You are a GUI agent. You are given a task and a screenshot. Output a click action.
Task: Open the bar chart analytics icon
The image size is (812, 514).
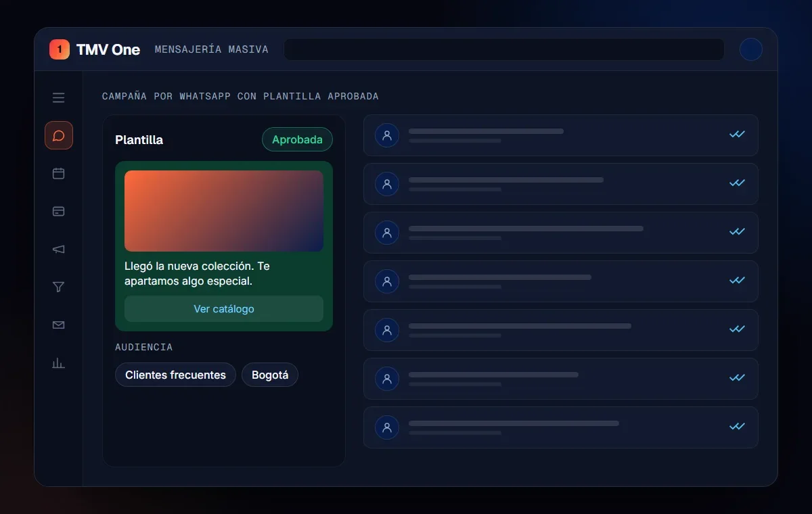[x=59, y=363]
